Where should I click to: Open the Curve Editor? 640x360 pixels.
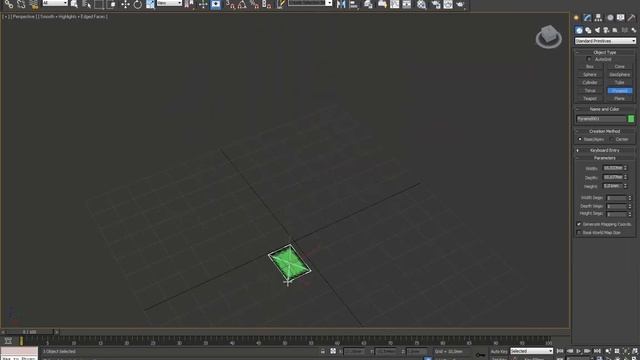[x=394, y=4]
